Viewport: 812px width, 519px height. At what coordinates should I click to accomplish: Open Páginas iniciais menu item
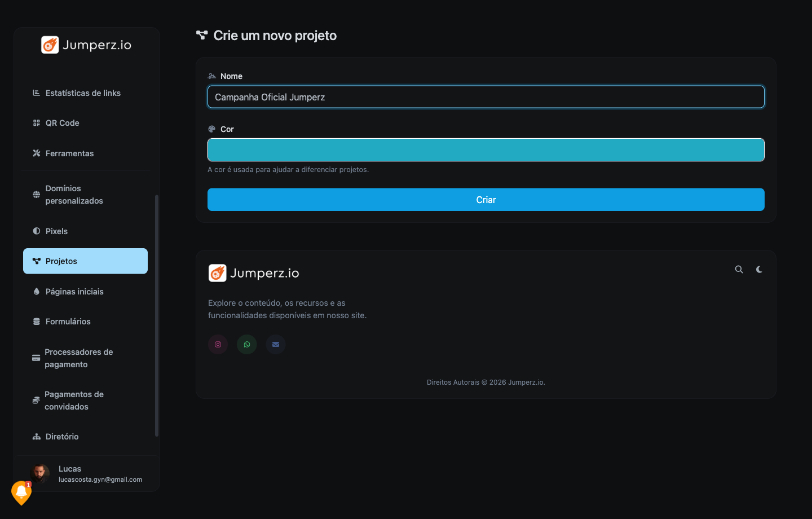tap(85, 291)
